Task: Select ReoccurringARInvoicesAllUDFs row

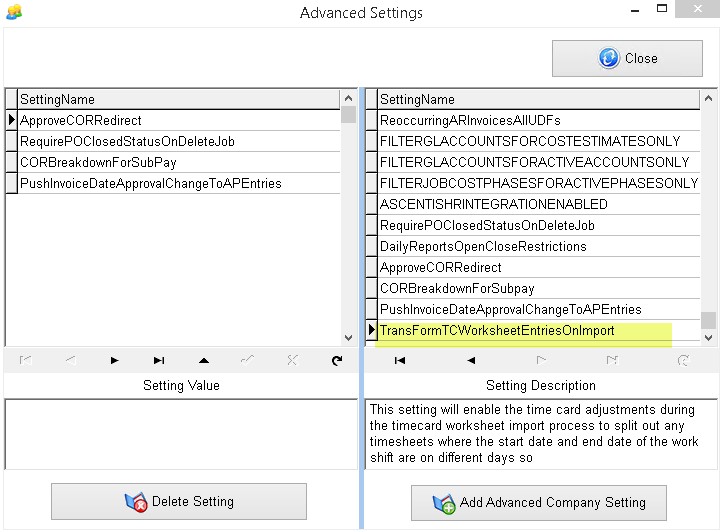Action: [x=539, y=120]
